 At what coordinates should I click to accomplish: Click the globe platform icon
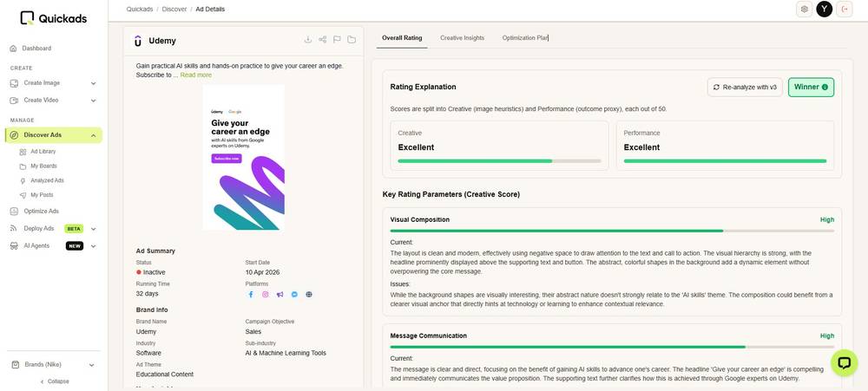pos(309,295)
